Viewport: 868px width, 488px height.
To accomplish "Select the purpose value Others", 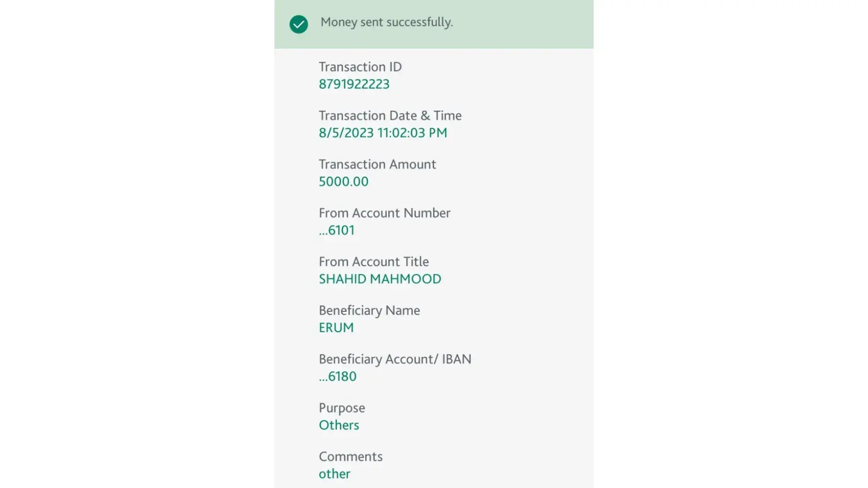I will [339, 426].
